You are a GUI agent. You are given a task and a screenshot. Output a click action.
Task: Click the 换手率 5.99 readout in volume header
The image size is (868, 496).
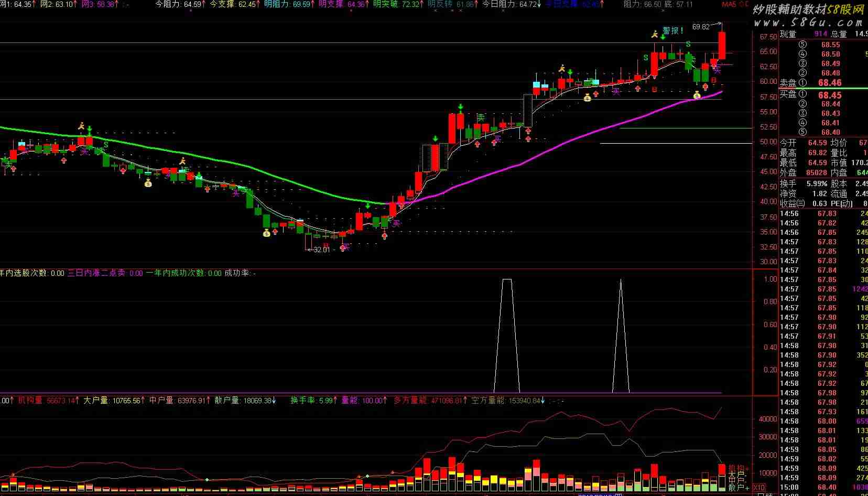(x=312, y=401)
